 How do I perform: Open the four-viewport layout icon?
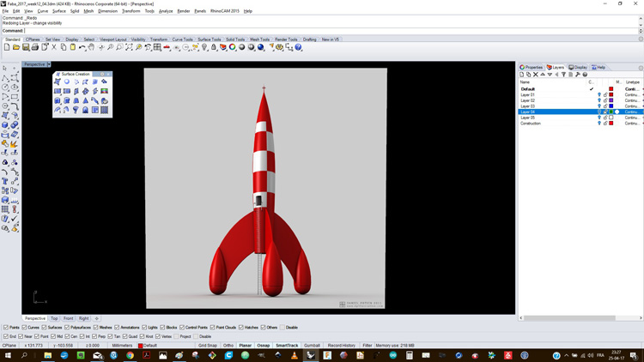pyautogui.click(x=157, y=48)
